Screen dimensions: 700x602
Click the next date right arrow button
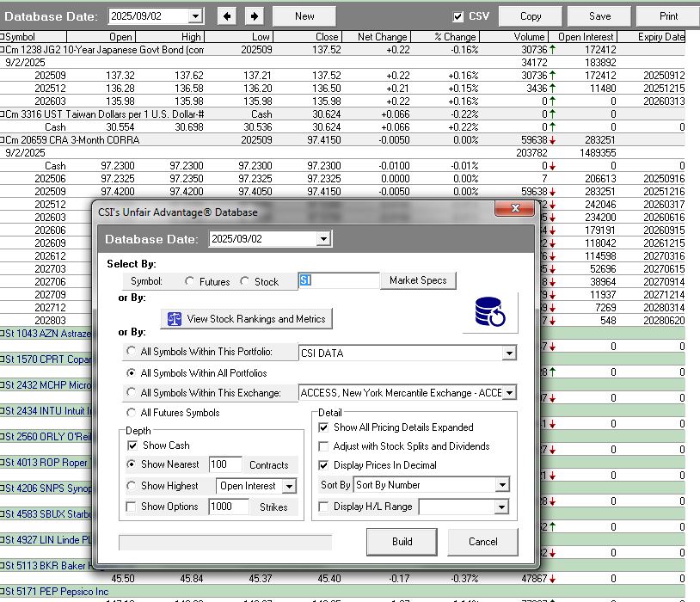coord(253,15)
